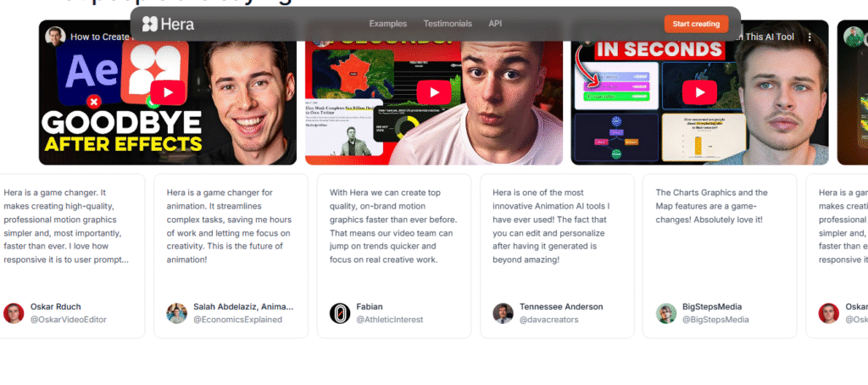Select Fabian's round logo avatar
Screen dimensions: 868x385
pos(340,313)
